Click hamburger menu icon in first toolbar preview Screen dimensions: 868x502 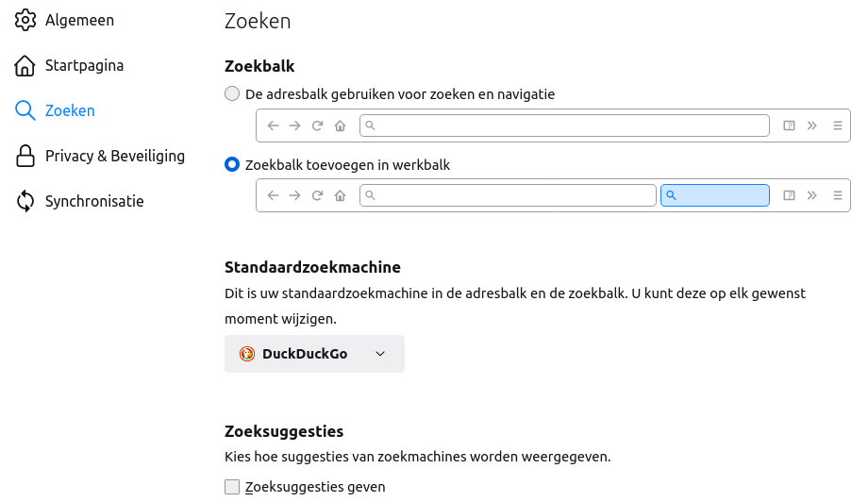(837, 125)
